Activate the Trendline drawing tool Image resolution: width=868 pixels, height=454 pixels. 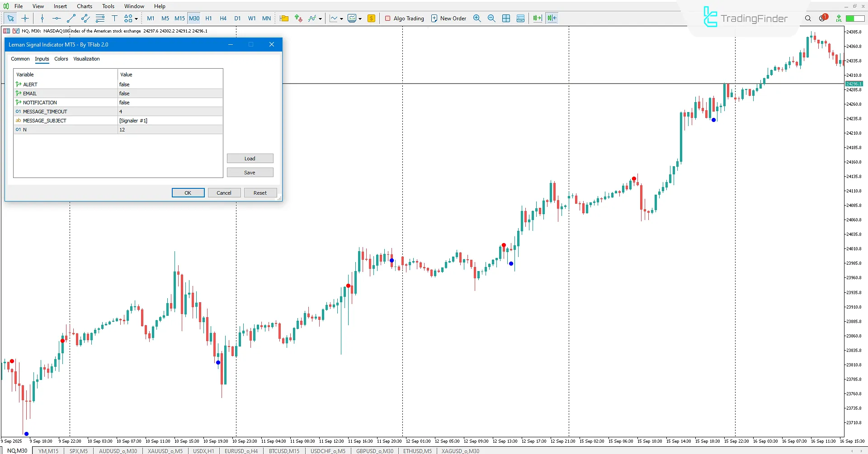click(71, 18)
